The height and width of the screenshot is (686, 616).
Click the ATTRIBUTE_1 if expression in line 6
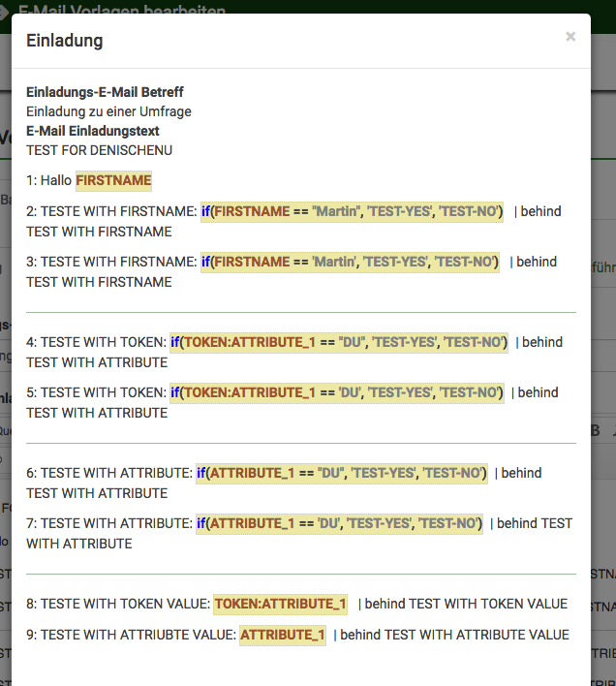(342, 473)
